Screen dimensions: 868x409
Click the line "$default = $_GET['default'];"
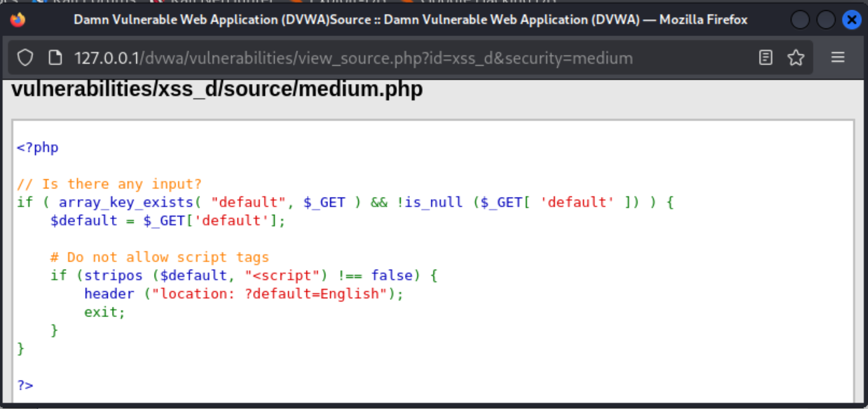click(x=168, y=220)
